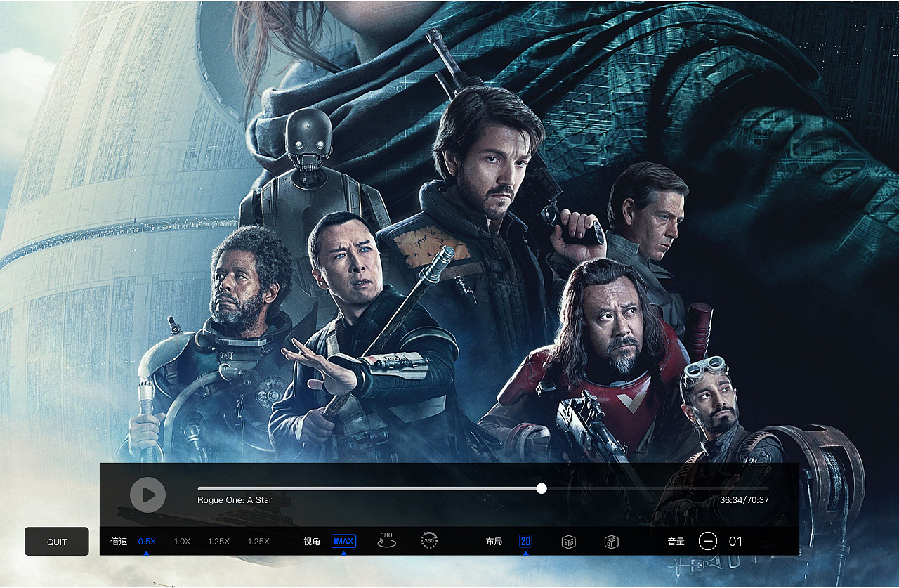Image resolution: width=899 pixels, height=588 pixels.
Task: Select the 1.25X speed right after 1.0X
Action: pos(219,542)
